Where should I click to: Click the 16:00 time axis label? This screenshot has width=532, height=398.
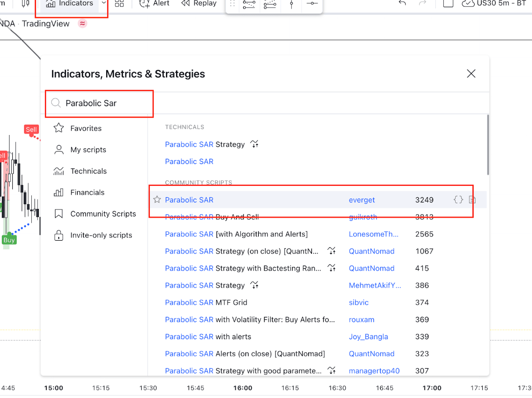pyautogui.click(x=243, y=388)
